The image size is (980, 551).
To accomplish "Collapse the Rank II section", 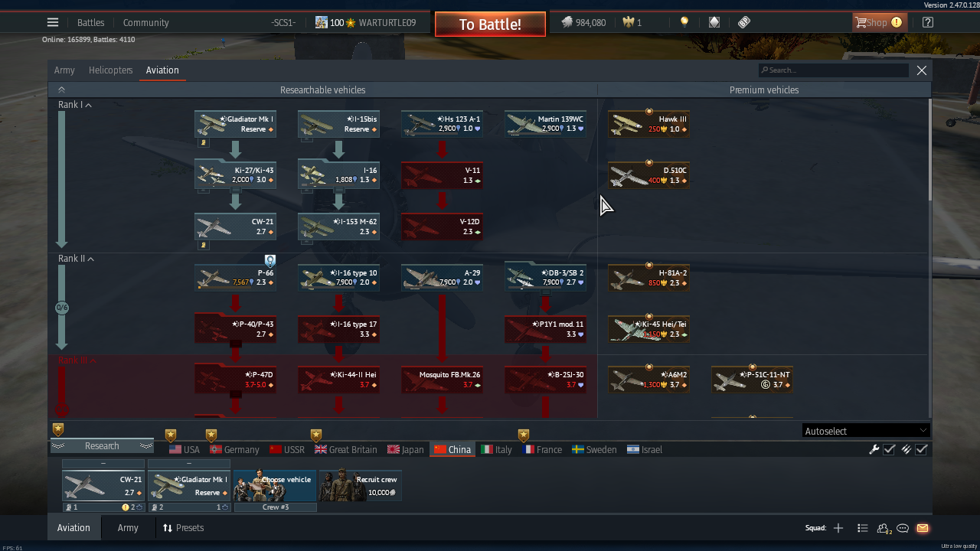I will click(x=77, y=259).
